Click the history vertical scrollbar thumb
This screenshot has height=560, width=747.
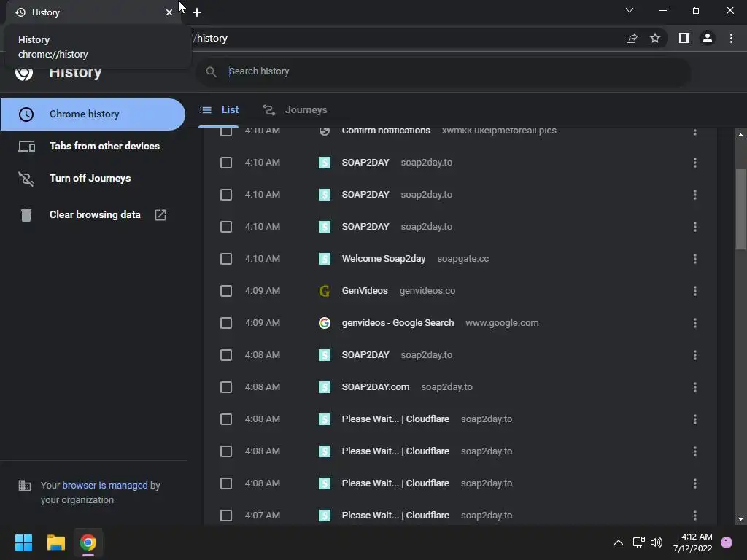point(741,209)
